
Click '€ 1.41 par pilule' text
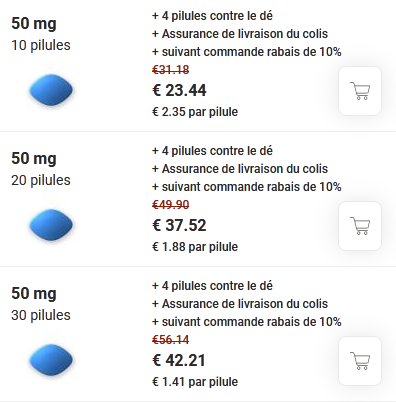coord(195,382)
